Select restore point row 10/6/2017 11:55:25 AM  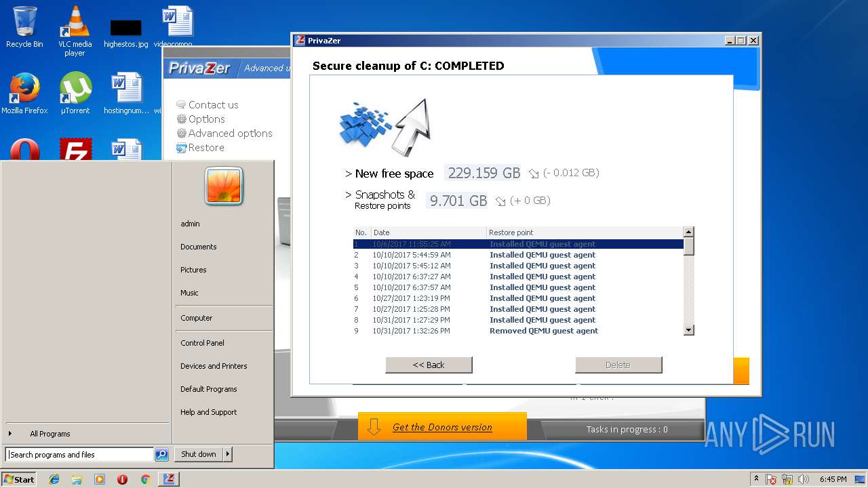pos(518,244)
